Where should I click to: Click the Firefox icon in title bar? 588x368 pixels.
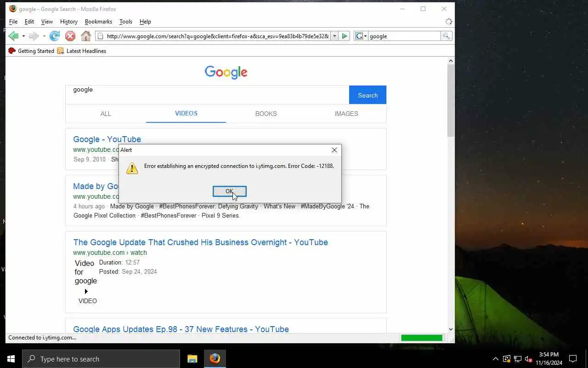pyautogui.click(x=13, y=9)
